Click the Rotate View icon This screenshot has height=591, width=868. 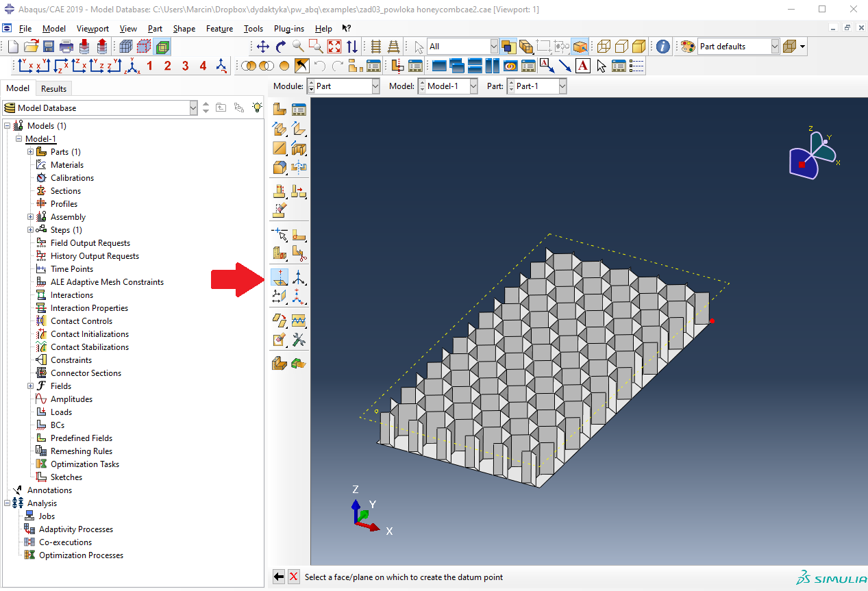(x=281, y=47)
